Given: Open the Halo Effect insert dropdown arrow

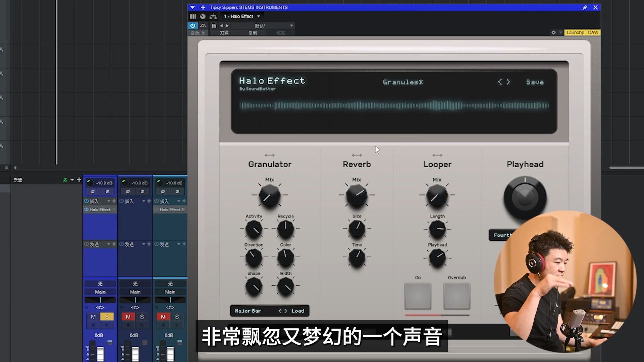Looking at the screenshot, I should pyautogui.click(x=114, y=209).
